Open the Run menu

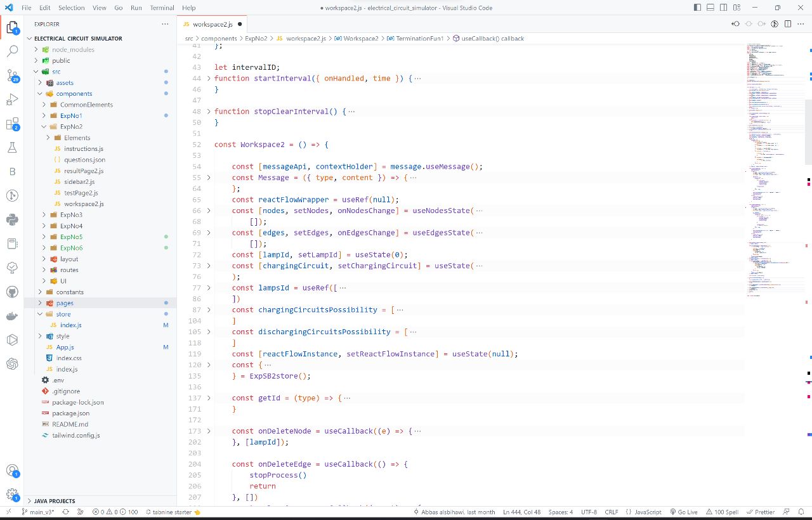point(136,8)
